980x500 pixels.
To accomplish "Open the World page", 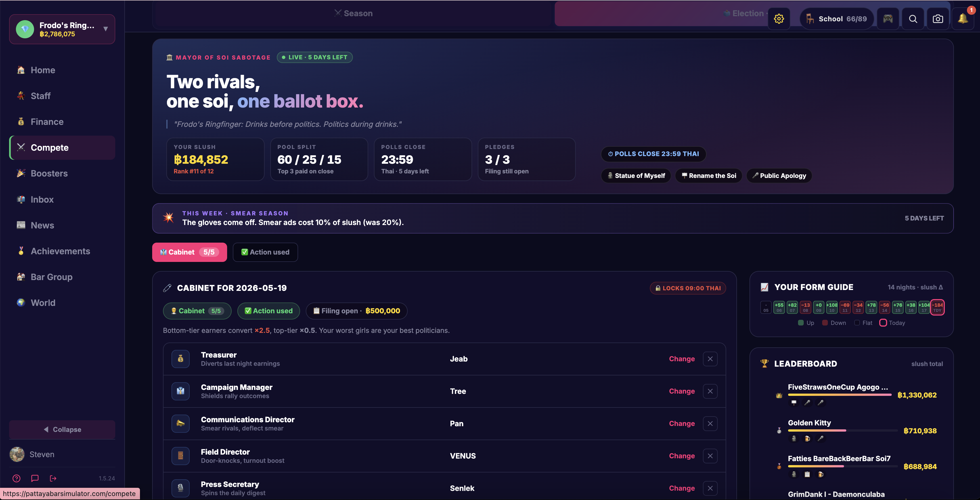I will pos(62,303).
